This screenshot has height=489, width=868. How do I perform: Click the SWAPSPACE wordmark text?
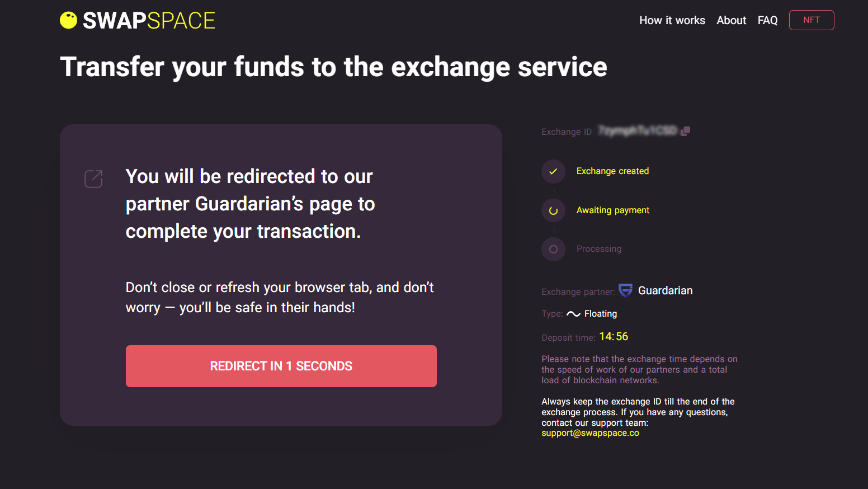(149, 21)
